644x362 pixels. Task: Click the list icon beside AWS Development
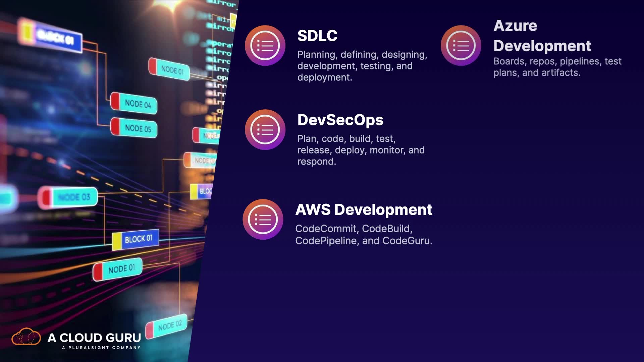tap(263, 220)
